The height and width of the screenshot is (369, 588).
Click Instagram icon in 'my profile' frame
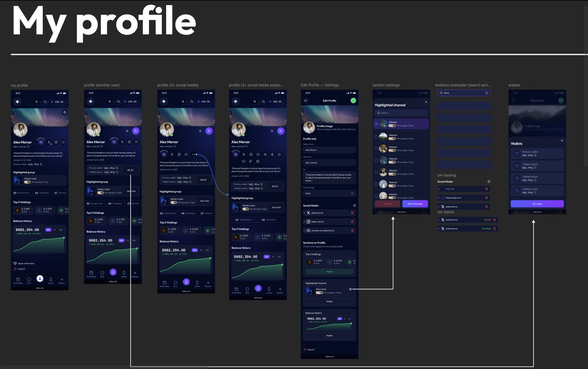(56, 142)
